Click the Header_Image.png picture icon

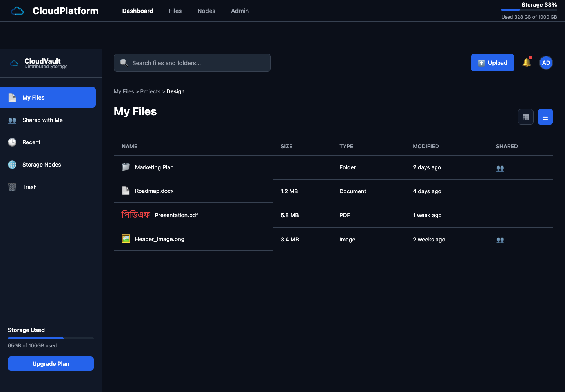pos(126,239)
